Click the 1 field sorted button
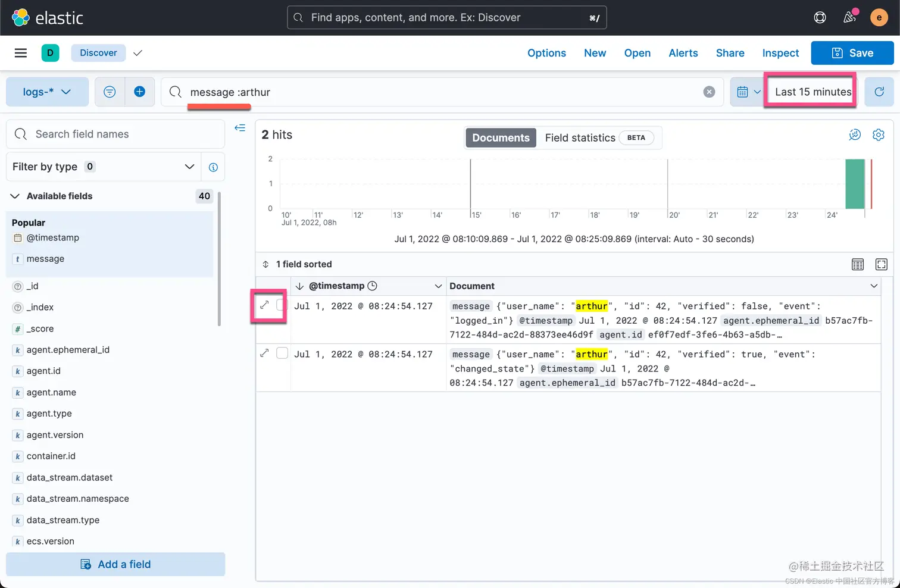 point(297,264)
